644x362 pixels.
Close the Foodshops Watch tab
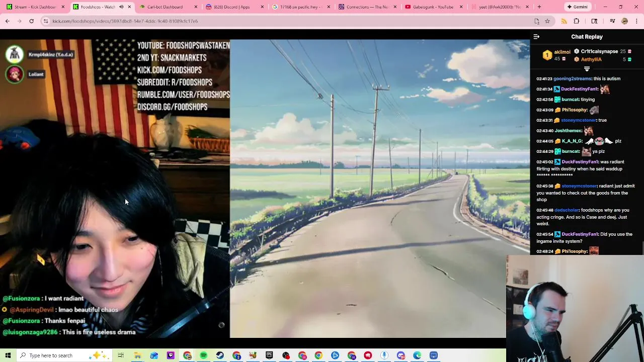pyautogui.click(x=129, y=7)
